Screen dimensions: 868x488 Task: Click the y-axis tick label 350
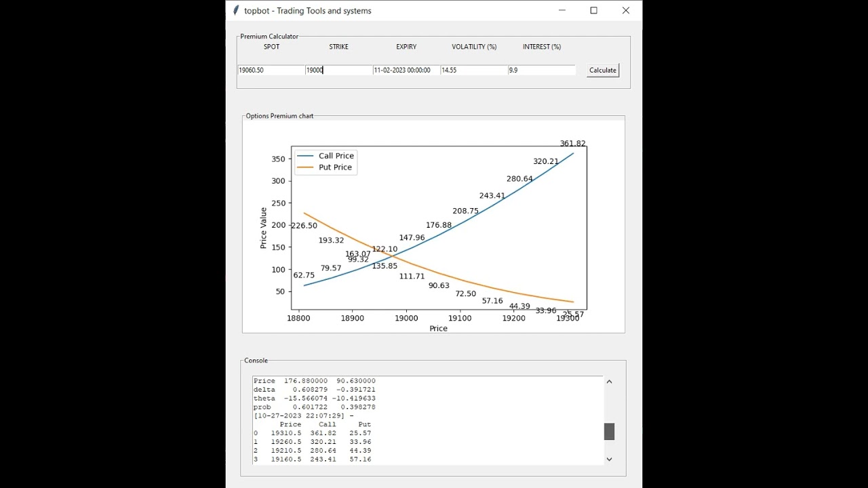click(279, 159)
